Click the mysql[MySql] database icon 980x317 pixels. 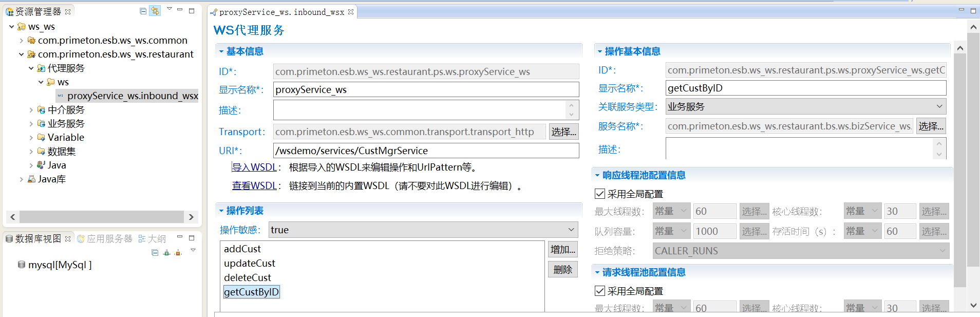coord(21,265)
